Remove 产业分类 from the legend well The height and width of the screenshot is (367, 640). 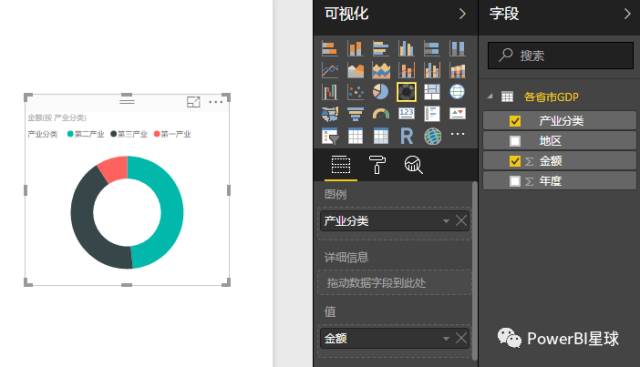point(461,221)
